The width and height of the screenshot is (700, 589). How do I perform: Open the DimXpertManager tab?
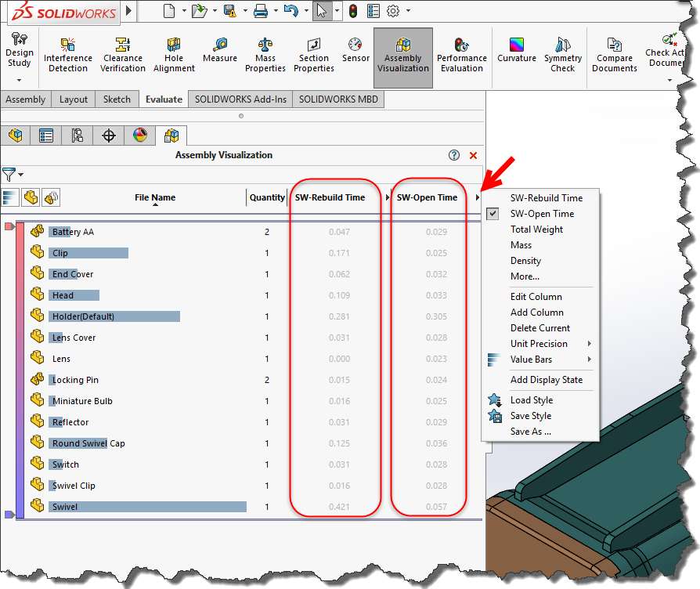pos(109,135)
